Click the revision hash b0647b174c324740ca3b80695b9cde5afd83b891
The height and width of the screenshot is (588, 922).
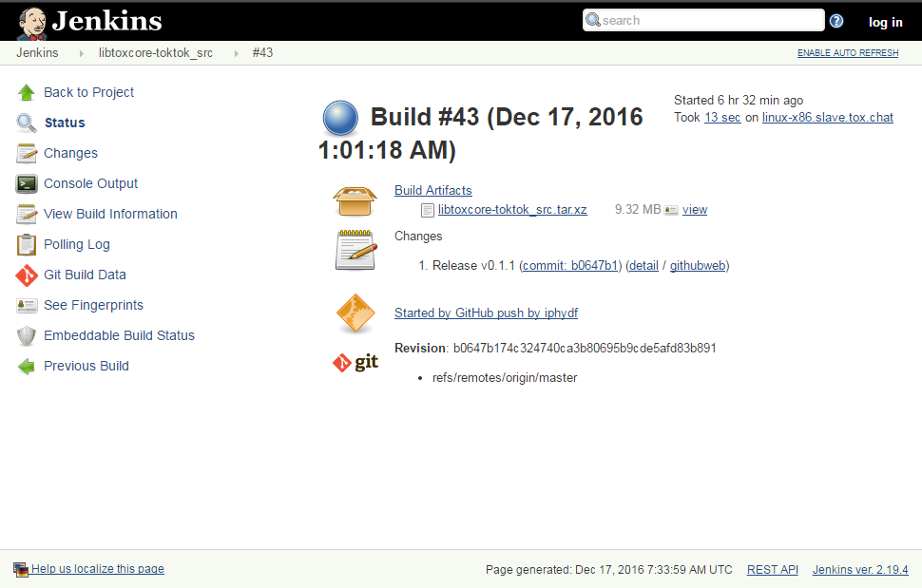[x=585, y=349]
